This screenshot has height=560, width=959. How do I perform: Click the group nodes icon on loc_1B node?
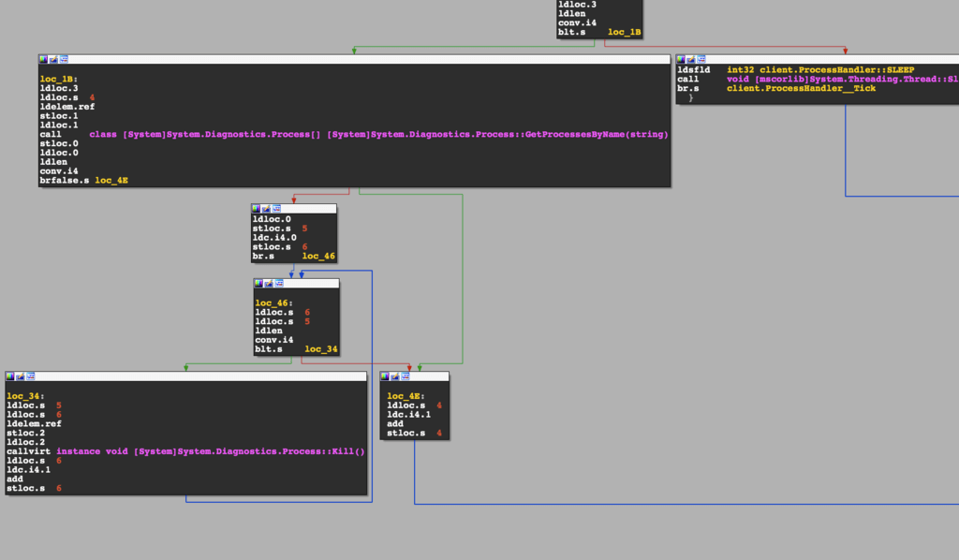click(x=63, y=59)
